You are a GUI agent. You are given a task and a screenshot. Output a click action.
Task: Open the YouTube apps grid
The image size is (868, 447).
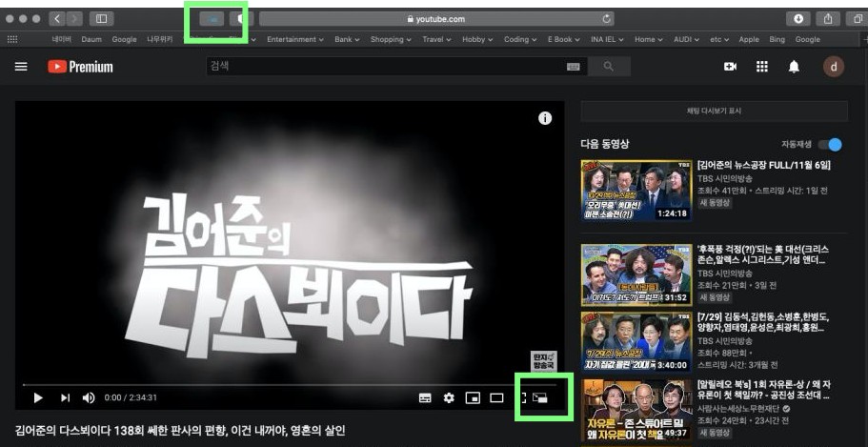coord(762,67)
